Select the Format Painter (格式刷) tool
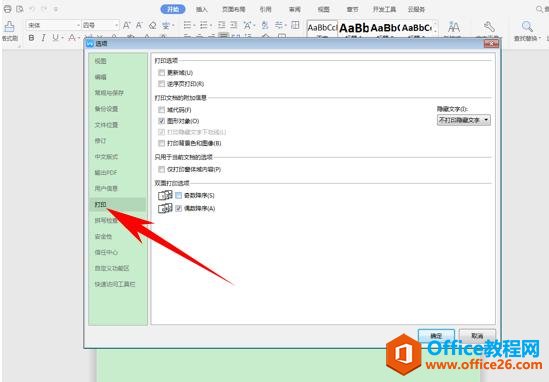Image resolution: width=549 pixels, height=382 pixels. pos(9,31)
